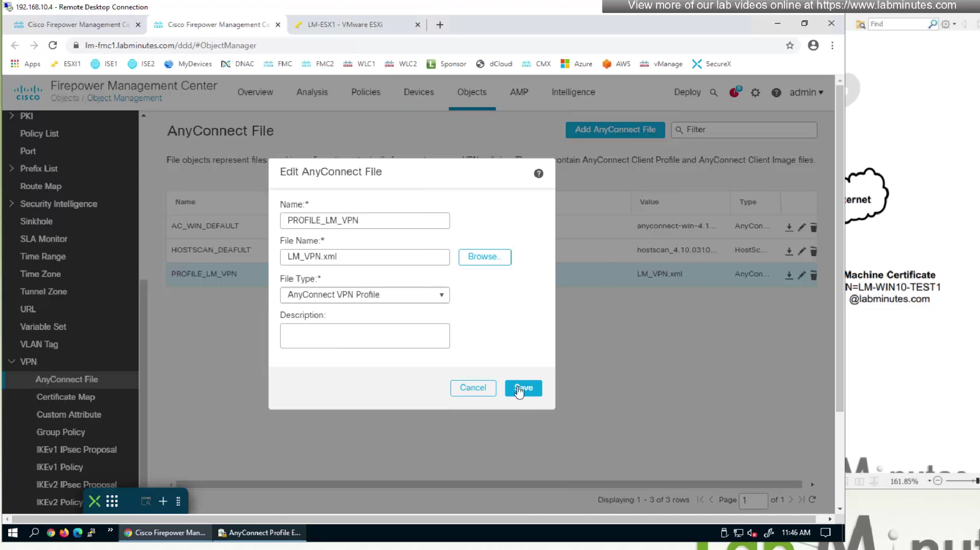Screen dimensions: 980x550
Task: Cancel the Edit AnyConnect File dialog
Action: [473, 388]
